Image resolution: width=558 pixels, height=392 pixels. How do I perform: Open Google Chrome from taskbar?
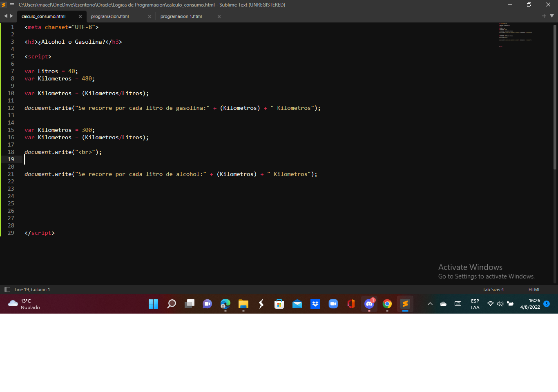387,304
